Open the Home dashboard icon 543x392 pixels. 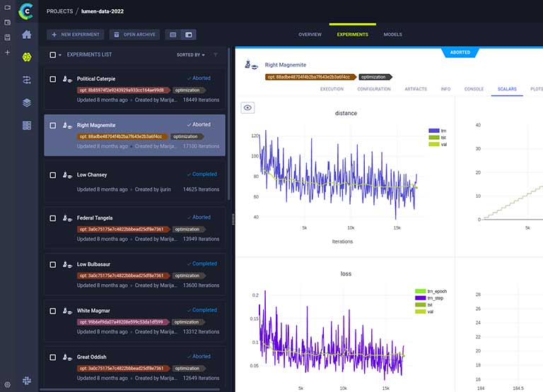[x=27, y=35]
